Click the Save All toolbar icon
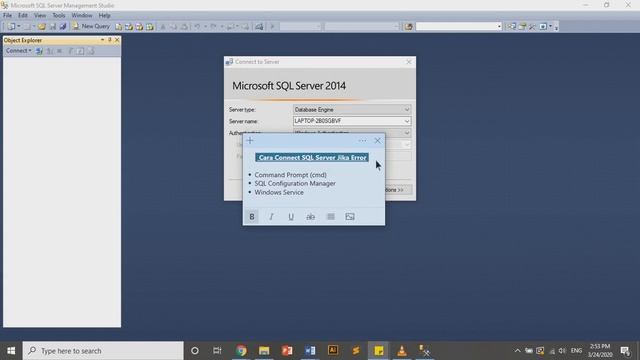 63,27
